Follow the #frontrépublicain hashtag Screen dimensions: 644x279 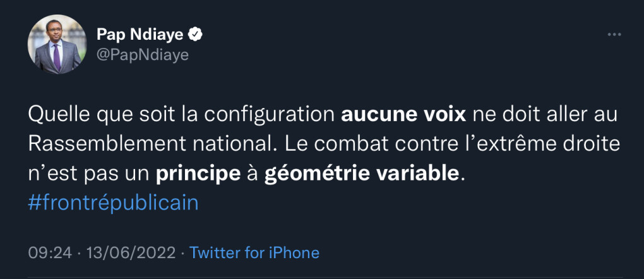pos(114,203)
